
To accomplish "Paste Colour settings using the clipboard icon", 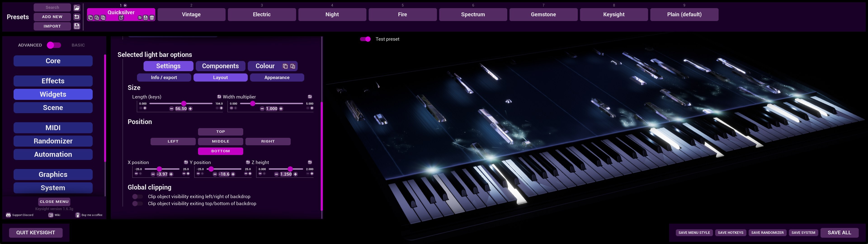I will coord(293,66).
